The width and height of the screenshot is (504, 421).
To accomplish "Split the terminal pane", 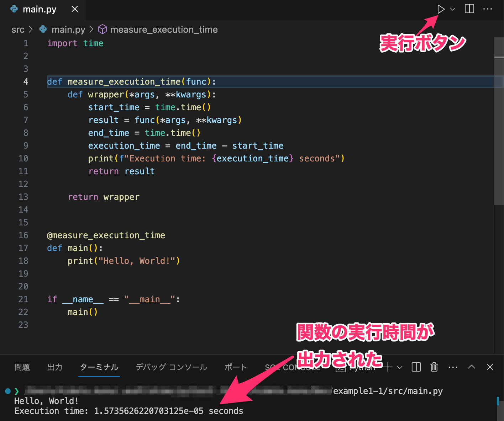I will [x=416, y=367].
